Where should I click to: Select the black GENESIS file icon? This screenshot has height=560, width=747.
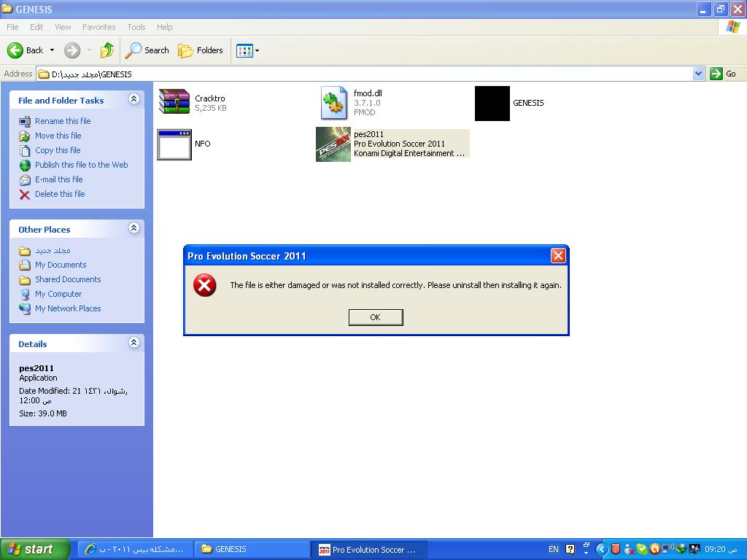coord(492,104)
